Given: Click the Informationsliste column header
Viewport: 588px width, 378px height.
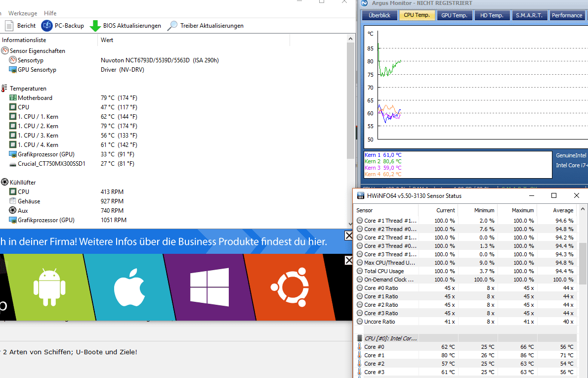Looking at the screenshot, I should (x=24, y=40).
